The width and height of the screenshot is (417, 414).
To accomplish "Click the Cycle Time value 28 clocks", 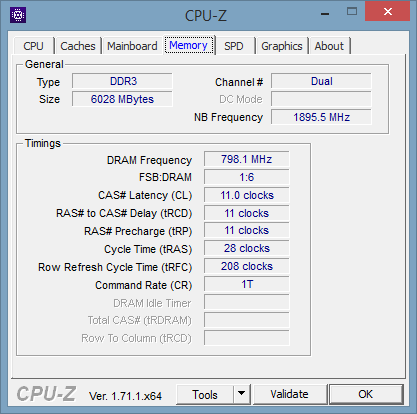I will (247, 248).
